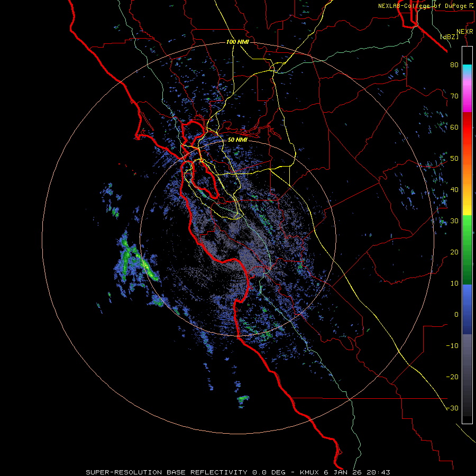Click the "20:43" timestamp in the caption
This screenshot has width=476, height=476.
(x=378, y=472)
